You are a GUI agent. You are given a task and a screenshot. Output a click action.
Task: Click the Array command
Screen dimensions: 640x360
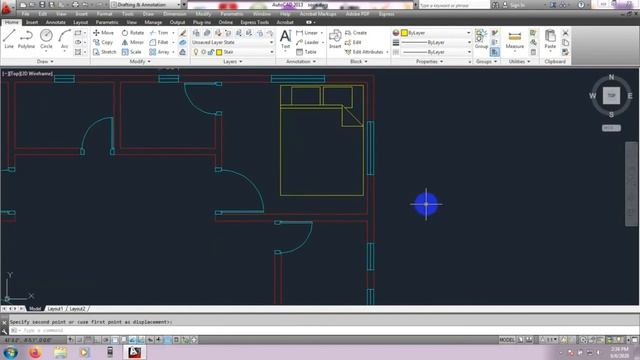160,52
